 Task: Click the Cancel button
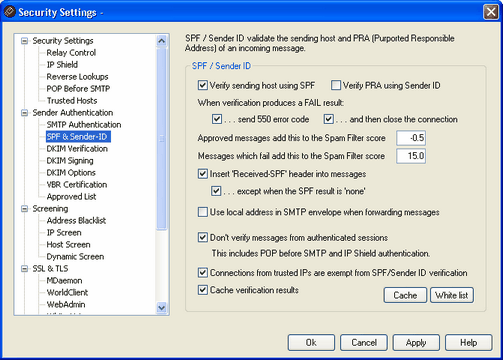(x=364, y=343)
